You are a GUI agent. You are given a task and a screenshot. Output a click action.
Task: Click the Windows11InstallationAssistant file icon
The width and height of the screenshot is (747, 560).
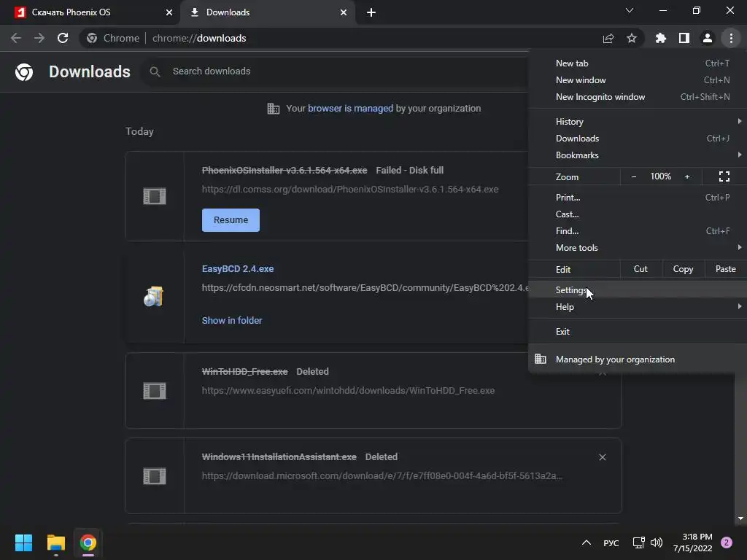point(155,475)
